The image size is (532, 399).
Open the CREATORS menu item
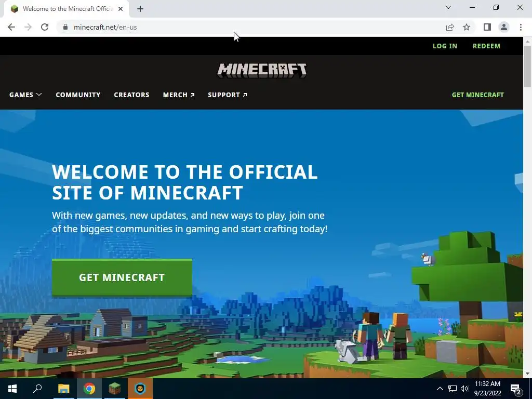click(x=131, y=95)
